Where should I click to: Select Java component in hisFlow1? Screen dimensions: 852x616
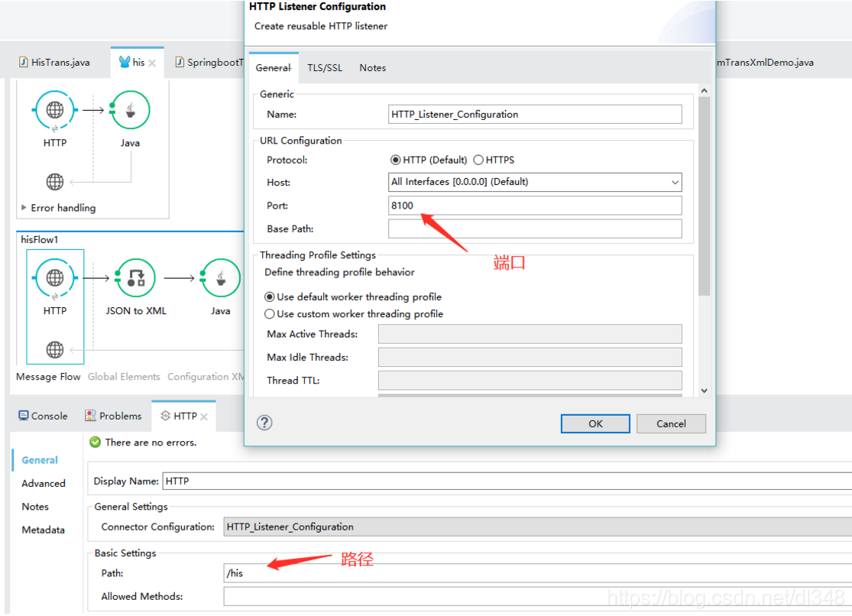point(220,278)
